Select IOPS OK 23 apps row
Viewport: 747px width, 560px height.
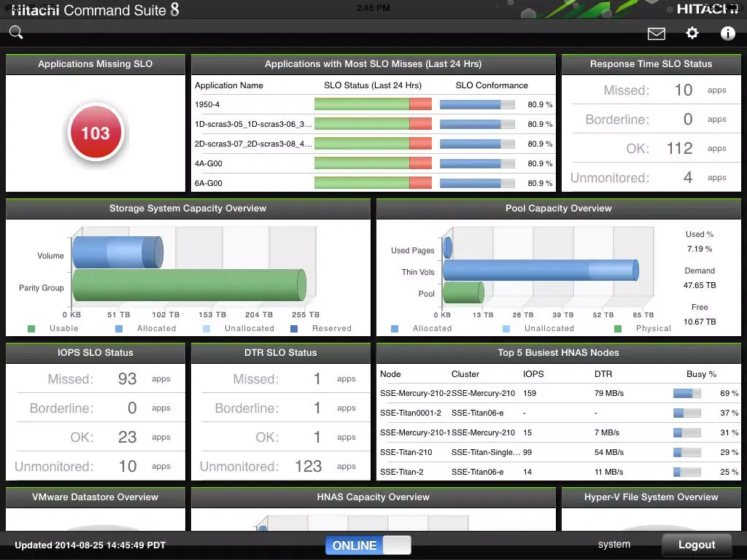tap(96, 437)
